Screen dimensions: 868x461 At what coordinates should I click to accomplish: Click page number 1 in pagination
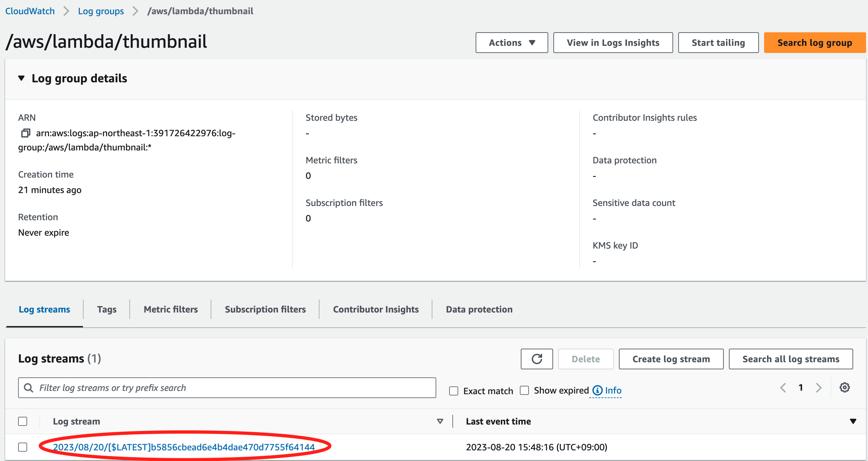(801, 387)
